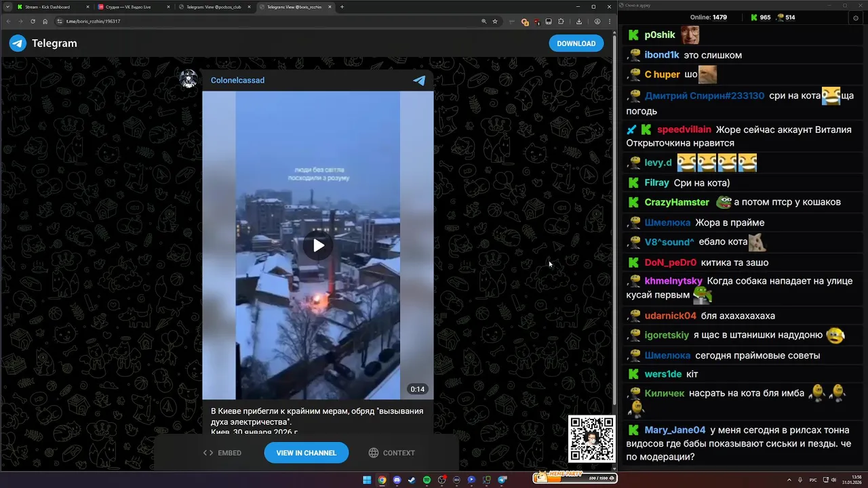
Task: Open Steam from the taskbar
Action: pos(412,480)
